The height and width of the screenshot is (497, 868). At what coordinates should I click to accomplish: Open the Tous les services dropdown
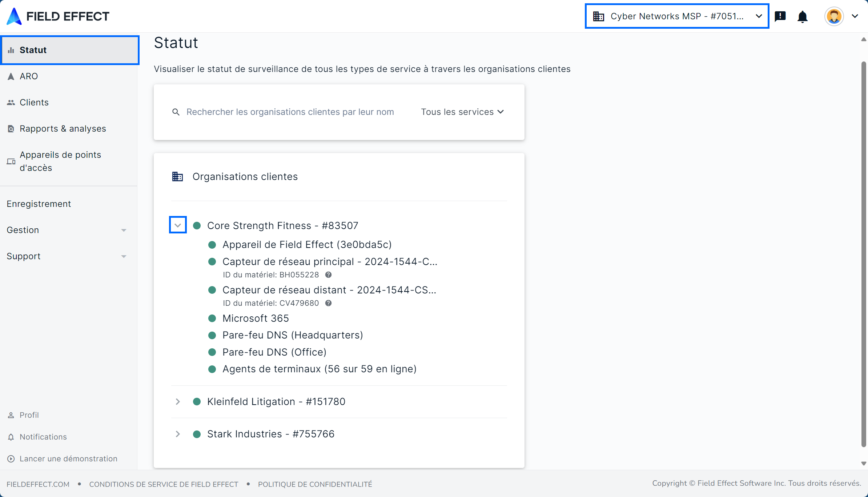click(x=462, y=112)
